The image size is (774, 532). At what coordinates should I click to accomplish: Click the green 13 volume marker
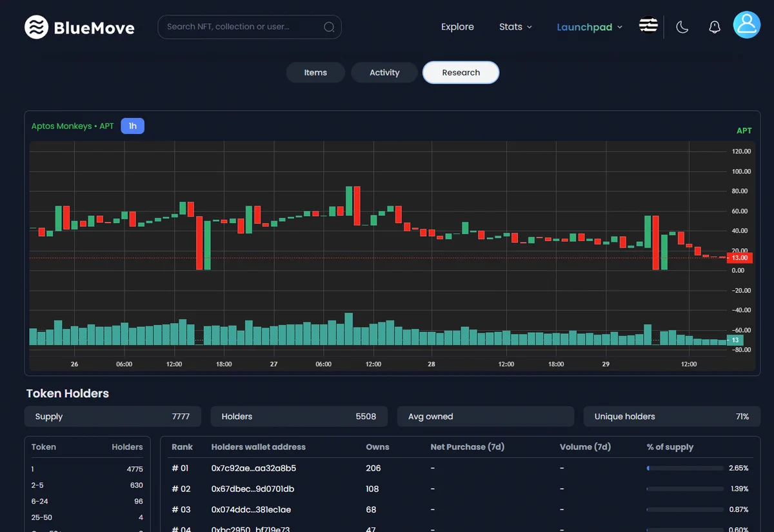[x=735, y=340]
